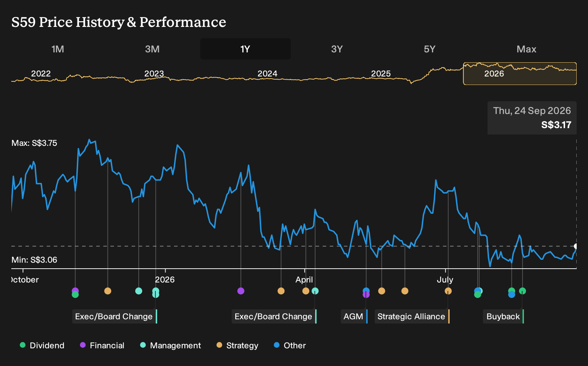Select the teal Management marker right after April
This screenshot has height=366, width=588.
315,291
